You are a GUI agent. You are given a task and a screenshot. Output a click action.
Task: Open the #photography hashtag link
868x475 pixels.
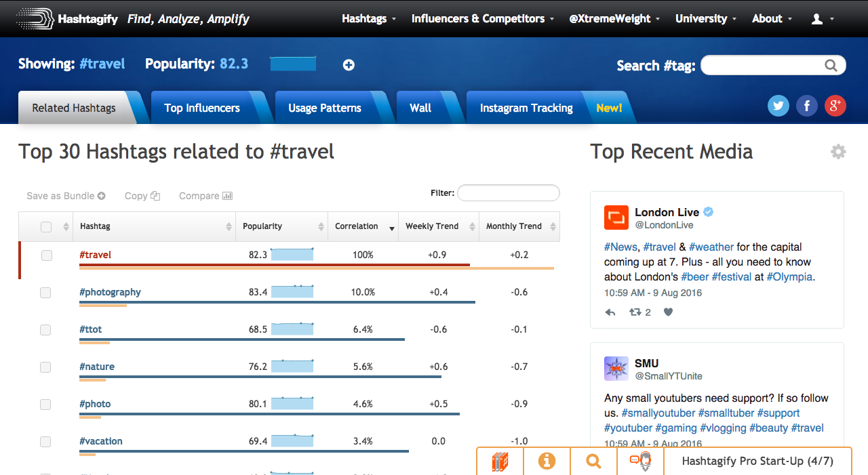[x=110, y=292]
